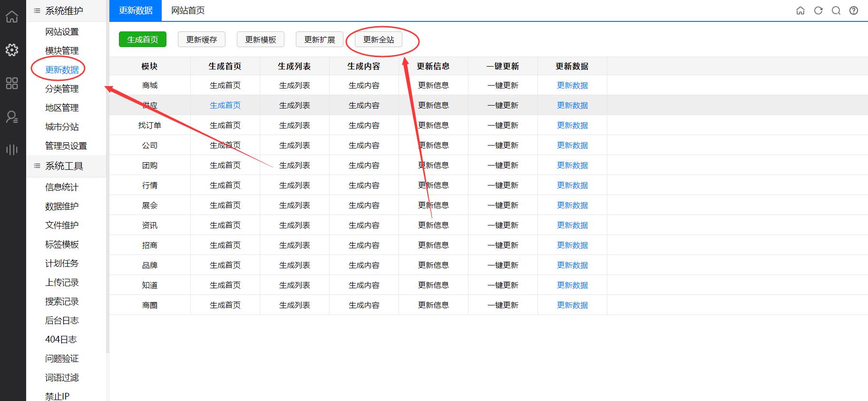
Task: Open 分类管理 in the sidebar
Action: [x=62, y=89]
